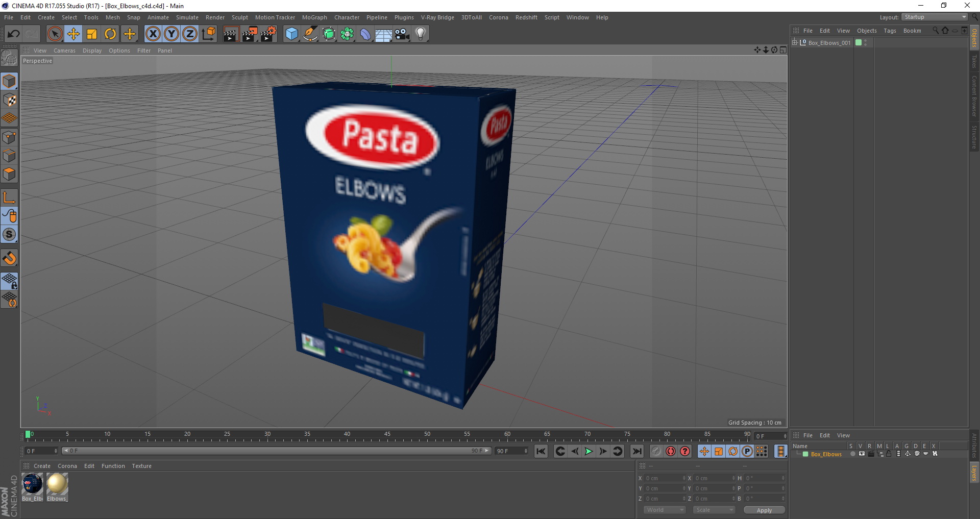Viewport: 980px width, 519px height.
Task: Toggle viewport Solo S icon
Action: tap(9, 234)
